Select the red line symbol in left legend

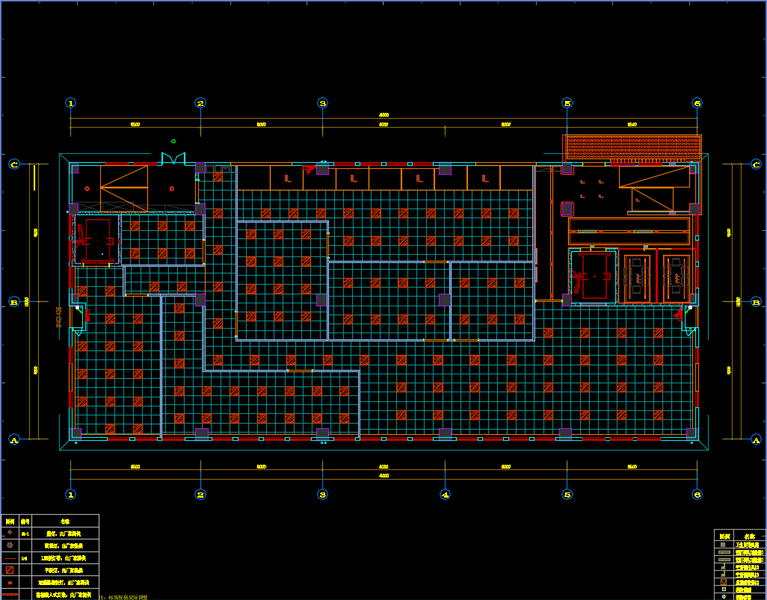(10, 558)
